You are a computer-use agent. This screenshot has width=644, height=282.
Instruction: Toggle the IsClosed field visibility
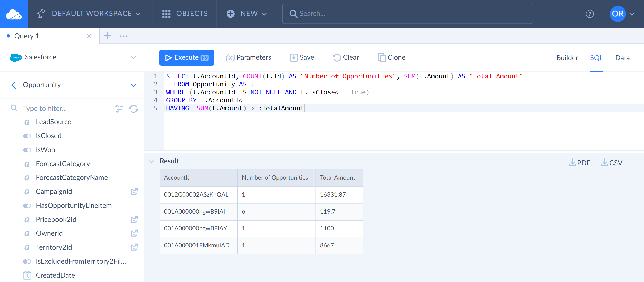27,135
